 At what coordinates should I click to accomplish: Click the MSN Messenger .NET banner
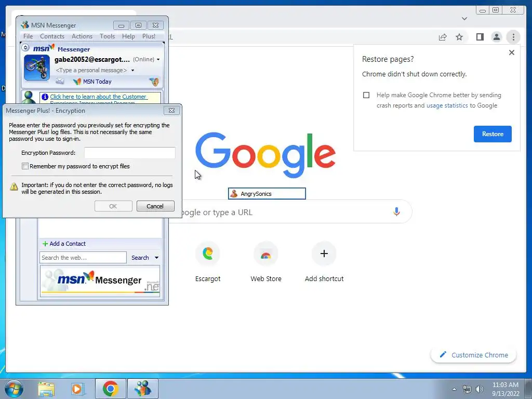pyautogui.click(x=100, y=281)
